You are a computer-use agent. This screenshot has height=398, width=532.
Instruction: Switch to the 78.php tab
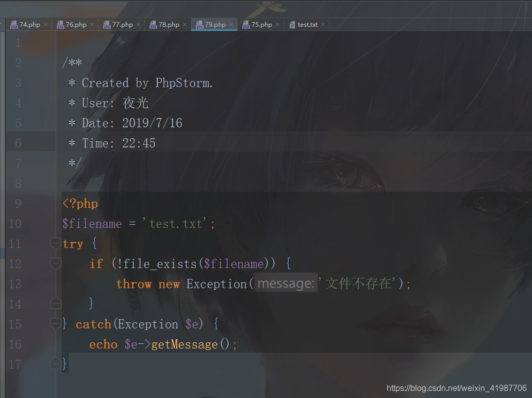point(169,24)
